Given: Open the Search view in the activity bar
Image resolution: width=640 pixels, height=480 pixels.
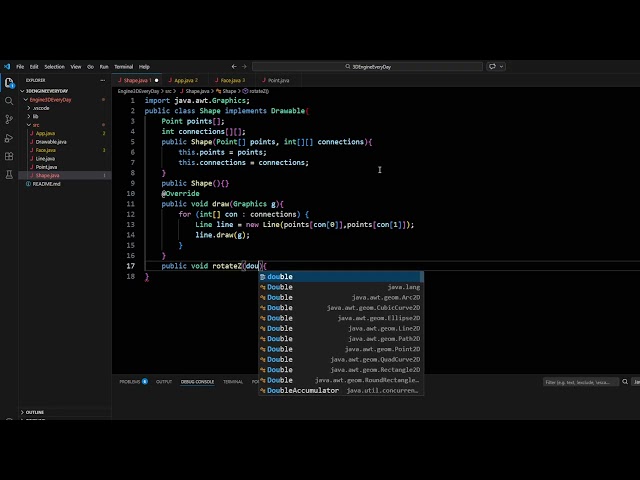Looking at the screenshot, I should [9, 101].
